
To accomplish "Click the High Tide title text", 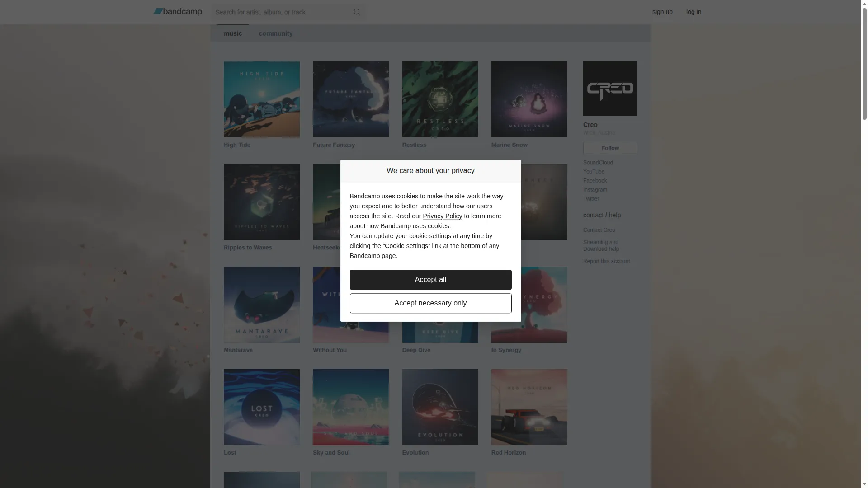I will (x=237, y=145).
